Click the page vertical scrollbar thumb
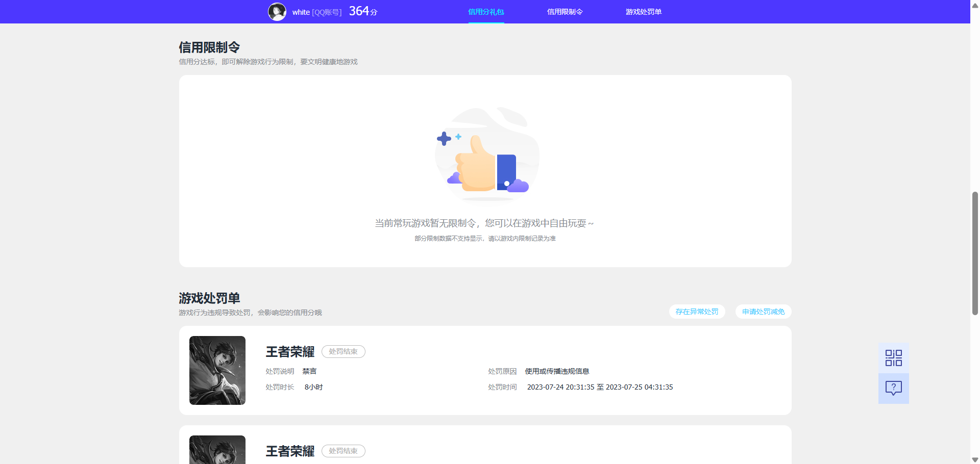Viewport: 980px width, 464px height. tap(975, 253)
